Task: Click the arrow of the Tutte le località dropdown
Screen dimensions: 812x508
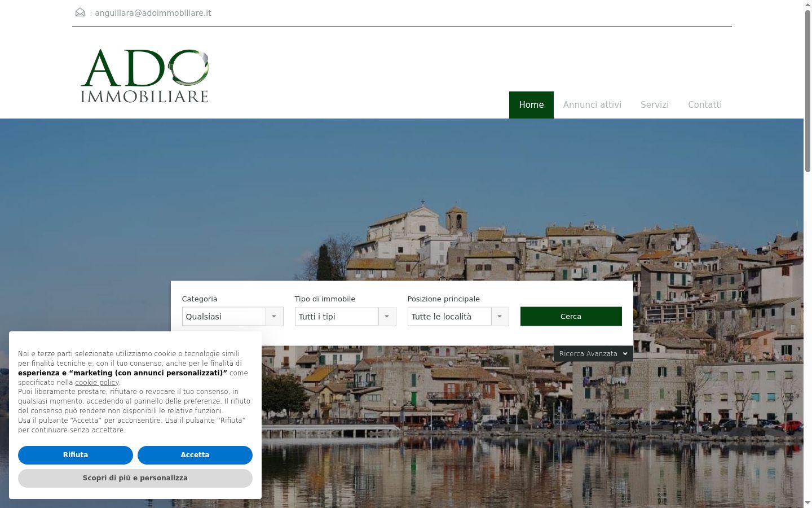Action: (x=500, y=317)
